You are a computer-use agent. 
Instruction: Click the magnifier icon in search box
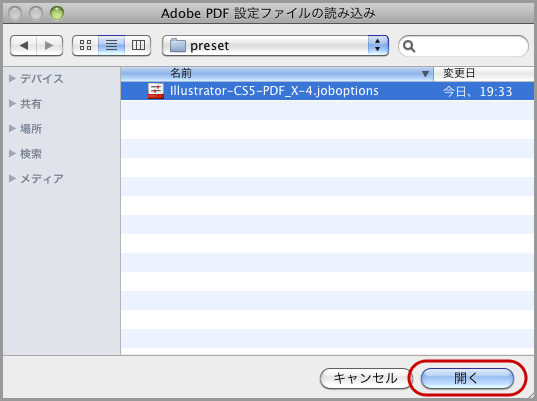409,46
